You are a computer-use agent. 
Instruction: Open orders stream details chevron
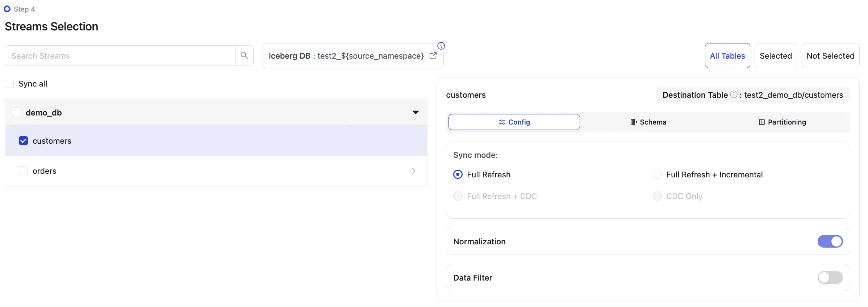tap(413, 171)
